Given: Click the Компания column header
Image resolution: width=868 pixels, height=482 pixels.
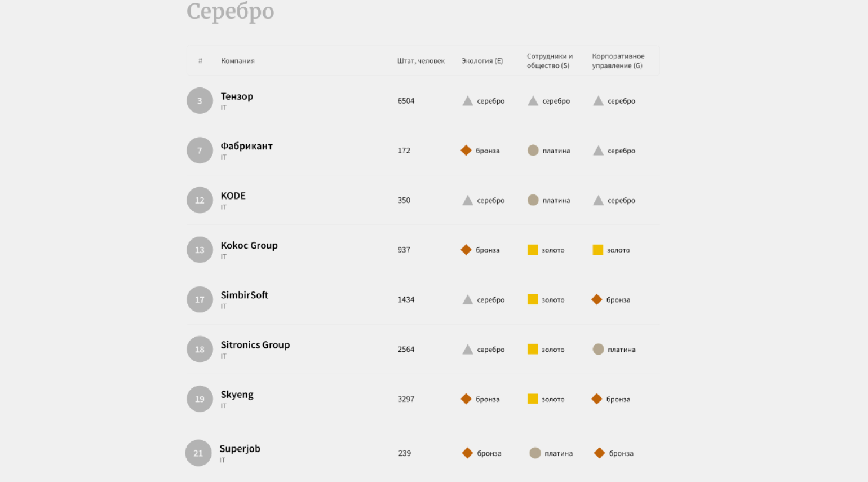Looking at the screenshot, I should (238, 61).
